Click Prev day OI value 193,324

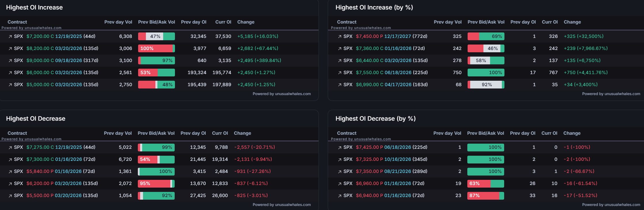tap(197, 72)
